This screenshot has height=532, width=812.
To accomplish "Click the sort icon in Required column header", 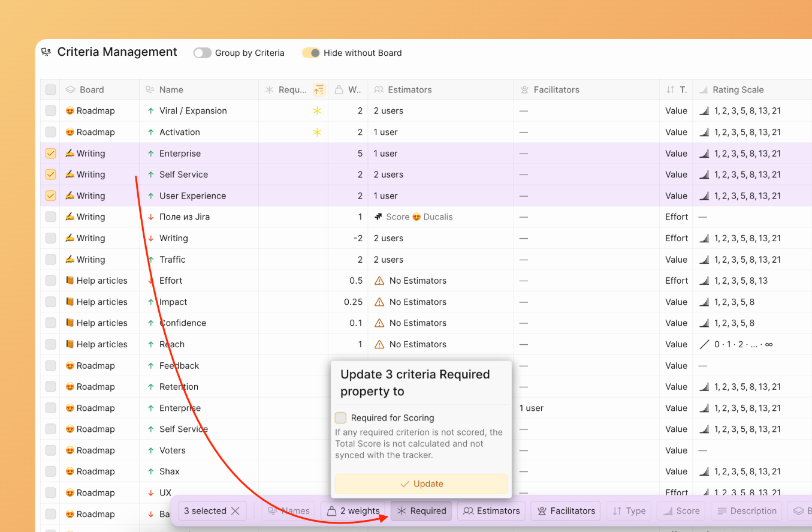I will (x=319, y=90).
